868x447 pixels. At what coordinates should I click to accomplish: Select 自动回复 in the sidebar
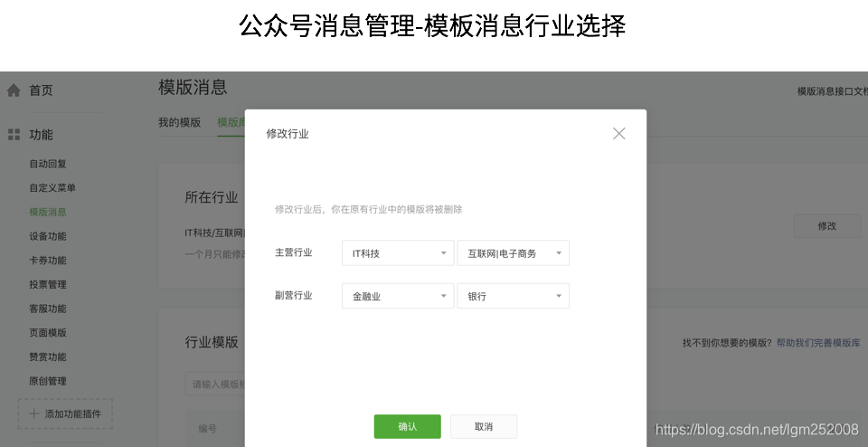point(48,164)
